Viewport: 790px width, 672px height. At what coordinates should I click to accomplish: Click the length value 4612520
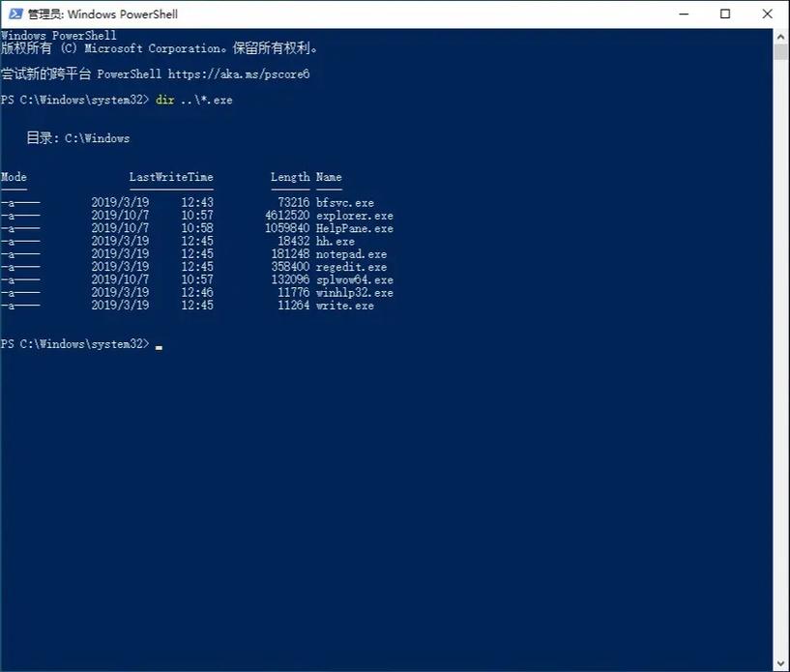pyautogui.click(x=288, y=216)
